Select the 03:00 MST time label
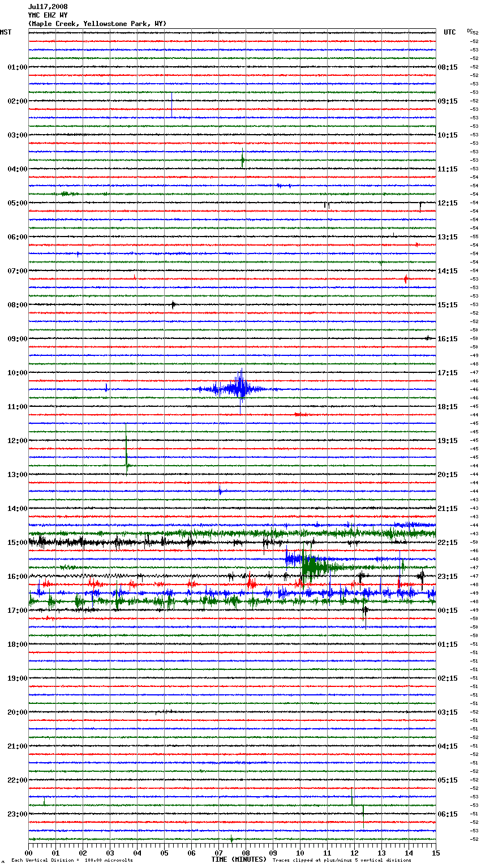Image resolution: width=481 pixels, height=868 pixels. pyautogui.click(x=18, y=135)
